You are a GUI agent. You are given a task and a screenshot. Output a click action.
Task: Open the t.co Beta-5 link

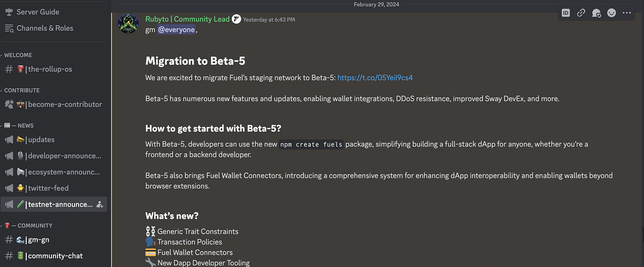coord(375,78)
